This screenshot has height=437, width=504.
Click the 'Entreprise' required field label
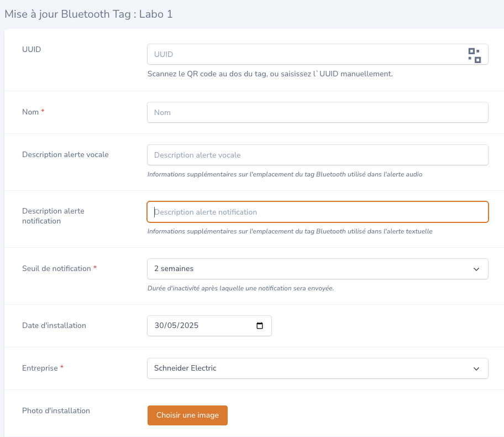click(x=40, y=368)
